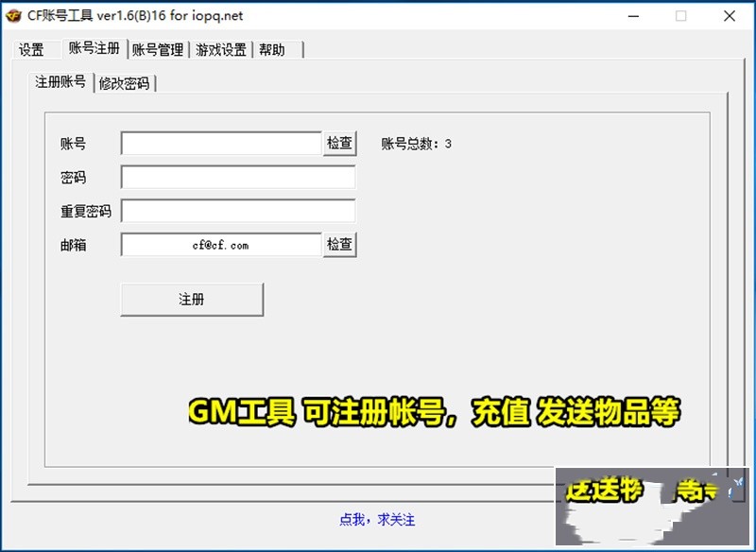Screen dimensions: 756x552
Task: Open the 点我，求关注 link
Action: pos(377,519)
